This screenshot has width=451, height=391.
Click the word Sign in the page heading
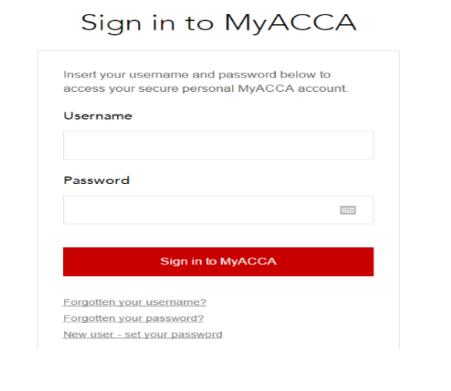[x=111, y=24]
